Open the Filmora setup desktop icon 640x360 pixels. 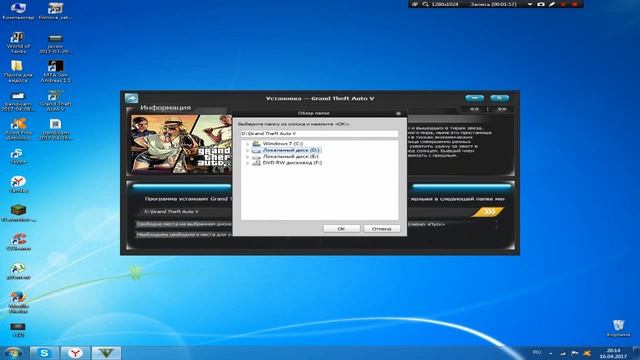pyautogui.click(x=55, y=11)
